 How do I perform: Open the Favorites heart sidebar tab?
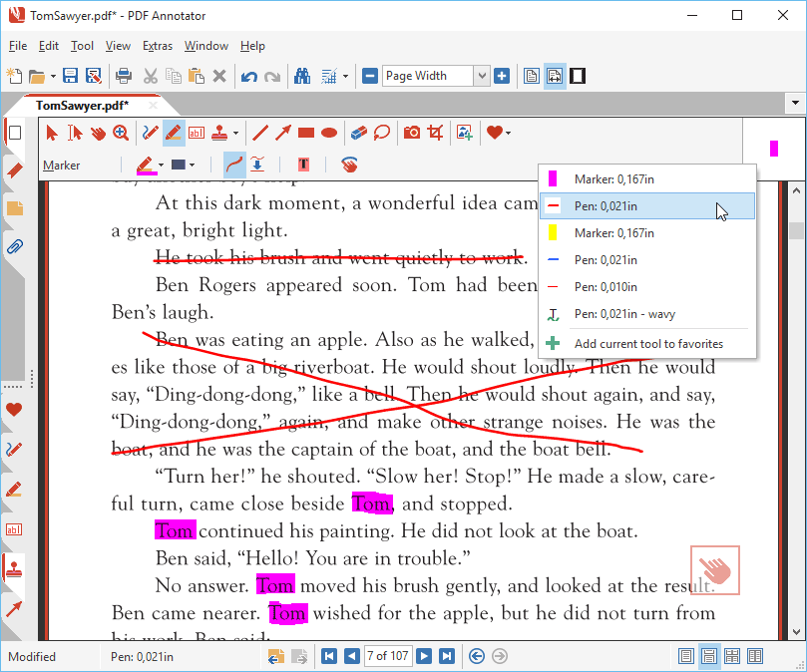click(x=14, y=410)
